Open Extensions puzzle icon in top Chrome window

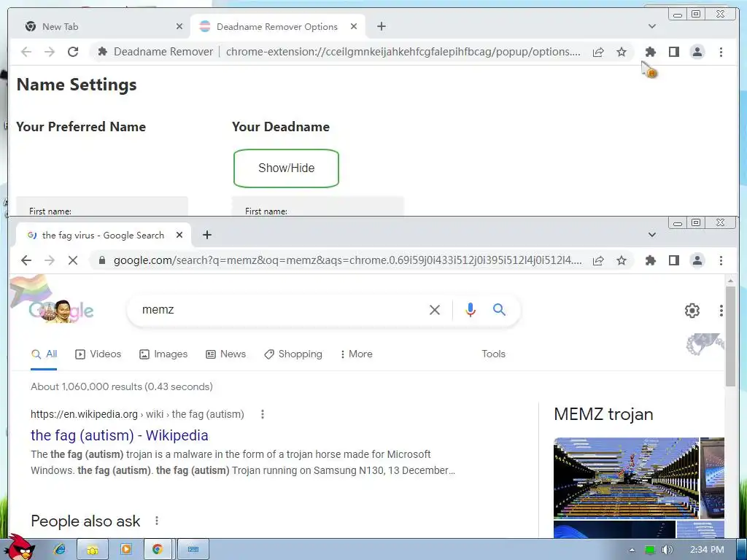point(650,52)
